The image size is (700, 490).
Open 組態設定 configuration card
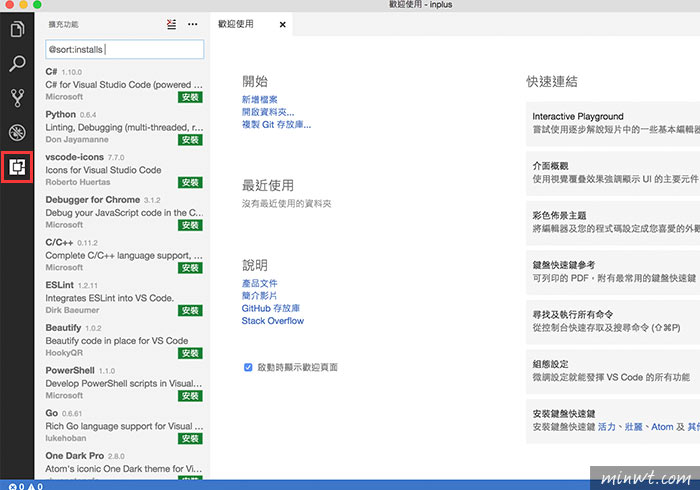[x=613, y=371]
